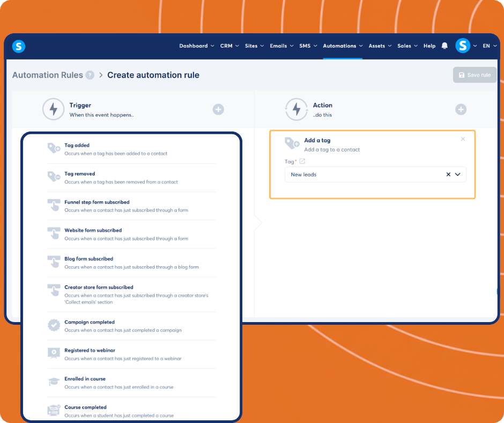504x423 pixels.
Task: Open the Help menu item
Action: click(x=429, y=46)
